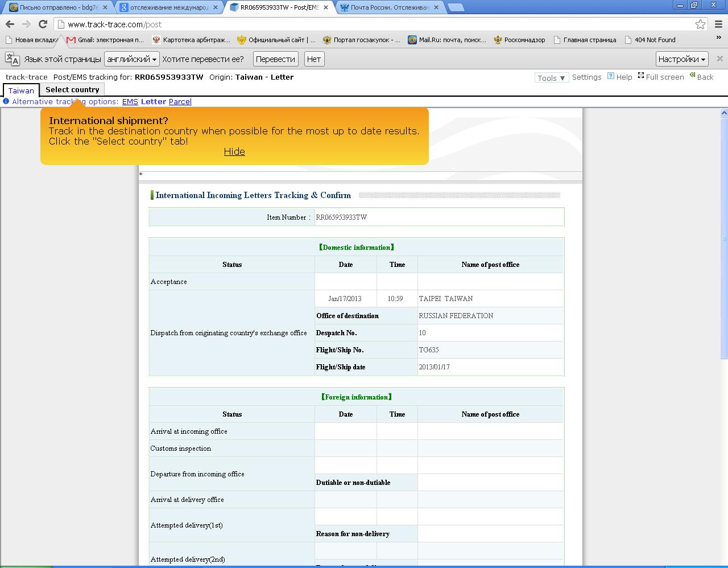Open the Mail.Ru bookmark
The image size is (728, 568).
pyautogui.click(x=446, y=40)
